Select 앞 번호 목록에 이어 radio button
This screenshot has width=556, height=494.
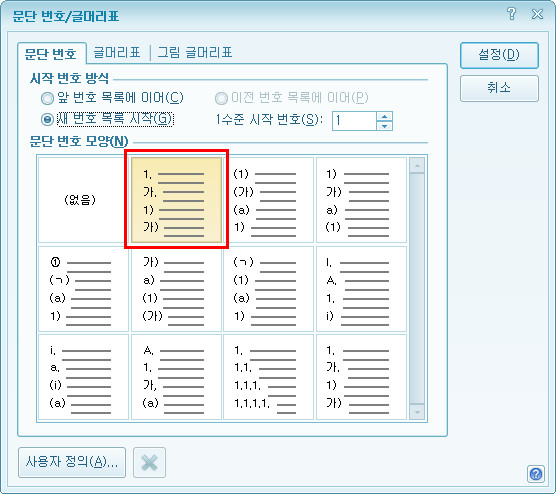click(x=48, y=98)
